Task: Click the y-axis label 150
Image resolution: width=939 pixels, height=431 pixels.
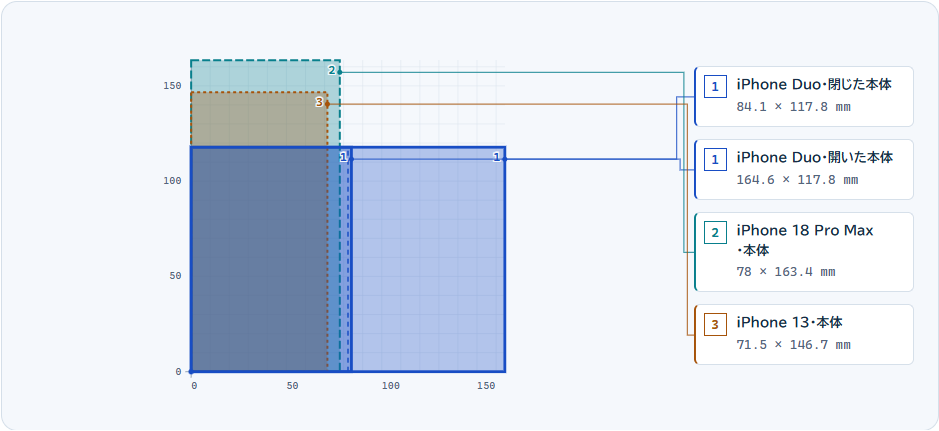Action: coord(172,86)
